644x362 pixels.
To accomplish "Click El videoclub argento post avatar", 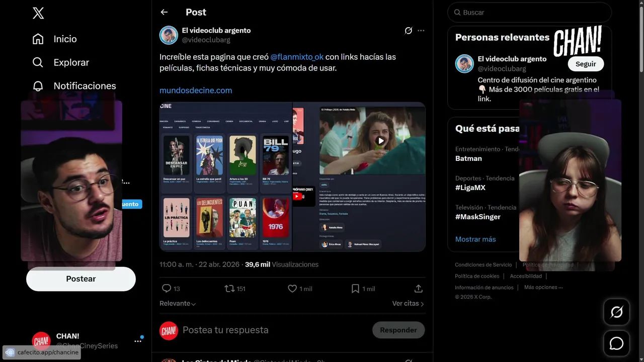I will click(169, 35).
